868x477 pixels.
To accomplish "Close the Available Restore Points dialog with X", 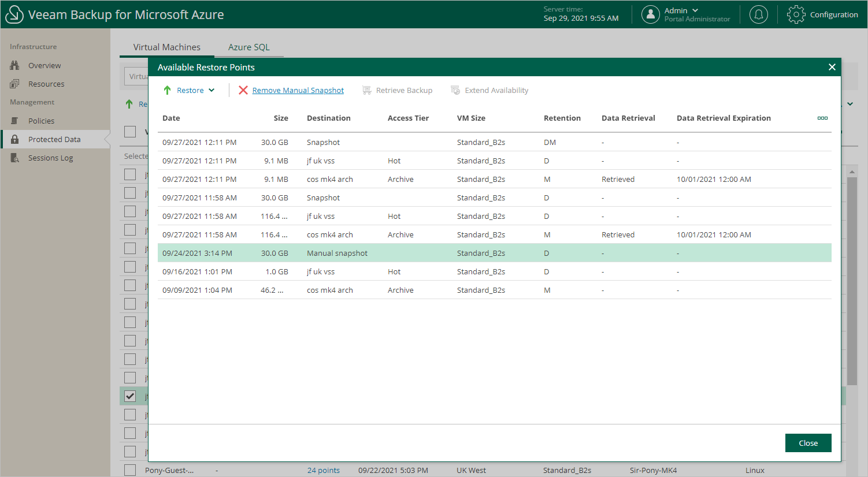I will tap(832, 67).
